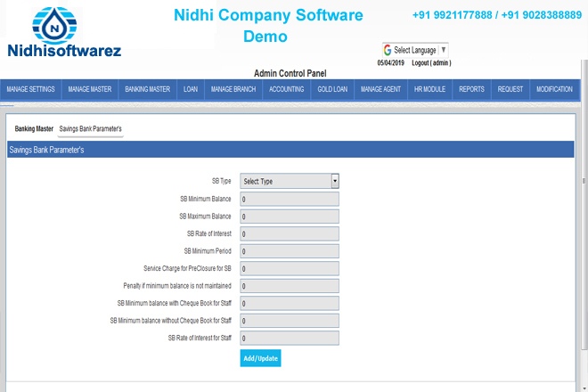
Task: Click the Nidhisoftwarez logo
Action: pos(64,32)
